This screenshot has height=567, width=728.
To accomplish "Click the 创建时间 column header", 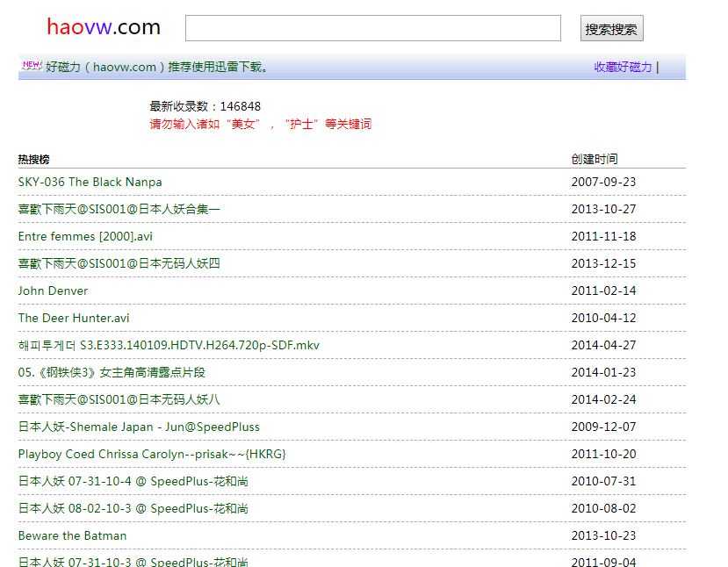I will (595, 159).
